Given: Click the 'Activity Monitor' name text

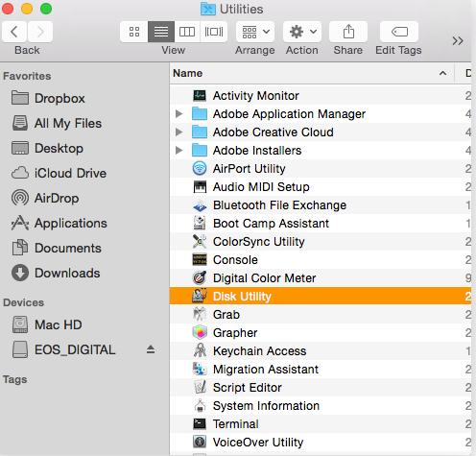Looking at the screenshot, I should pos(256,96).
